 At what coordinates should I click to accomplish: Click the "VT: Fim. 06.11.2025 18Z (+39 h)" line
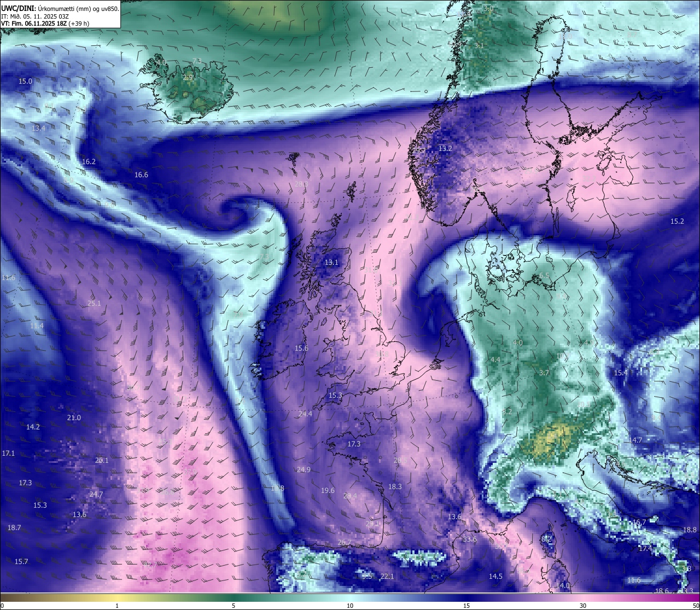[x=45, y=24]
